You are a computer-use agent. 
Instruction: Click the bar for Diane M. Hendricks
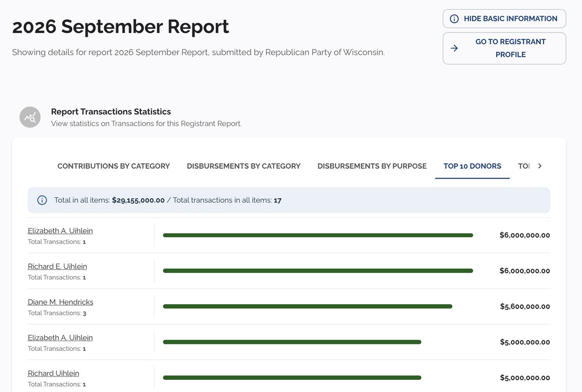point(307,306)
